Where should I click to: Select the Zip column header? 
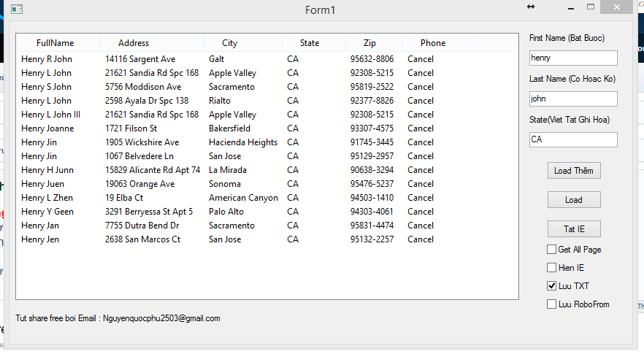[x=370, y=43]
